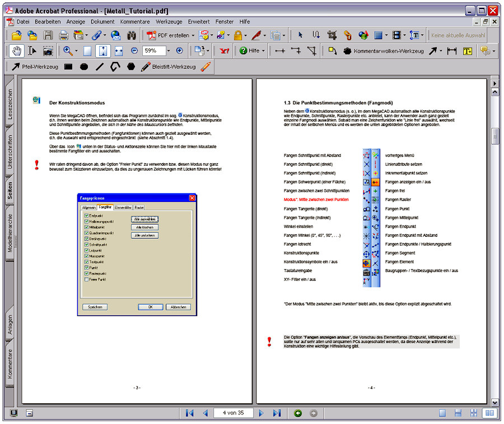This screenshot has width=504, height=424.
Task: Click the vertical scrollbar thumb
Action: click(x=495, y=136)
